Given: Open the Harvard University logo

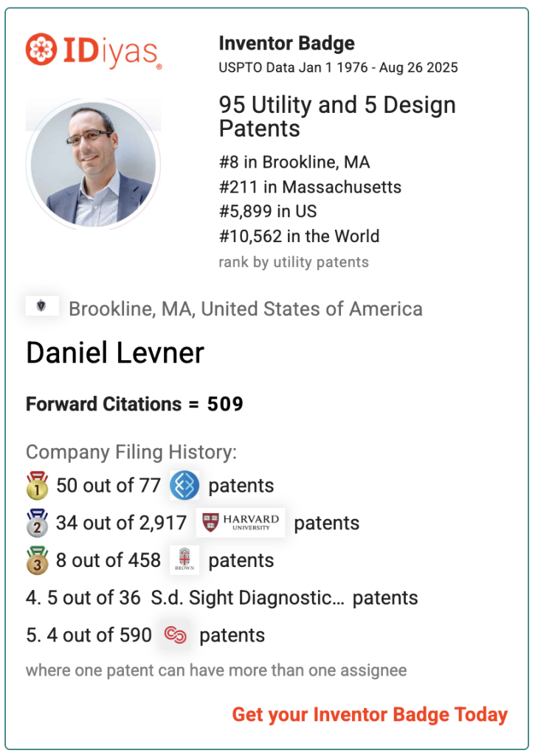Looking at the screenshot, I should click(x=241, y=523).
